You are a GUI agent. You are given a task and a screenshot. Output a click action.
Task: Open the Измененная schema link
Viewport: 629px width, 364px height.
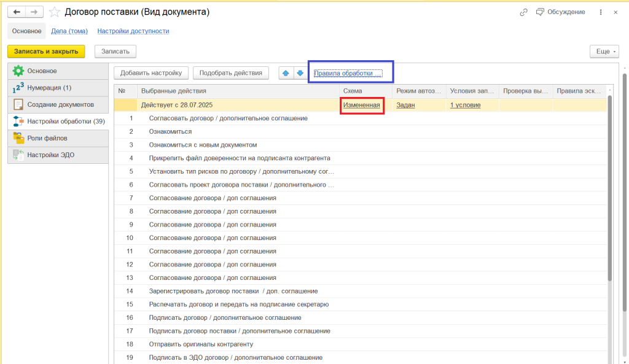click(x=361, y=105)
